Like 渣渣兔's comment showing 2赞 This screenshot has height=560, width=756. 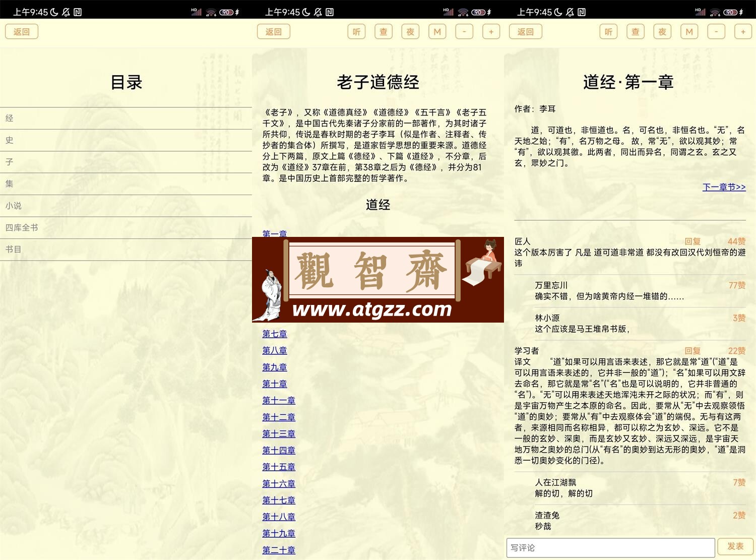tap(739, 515)
